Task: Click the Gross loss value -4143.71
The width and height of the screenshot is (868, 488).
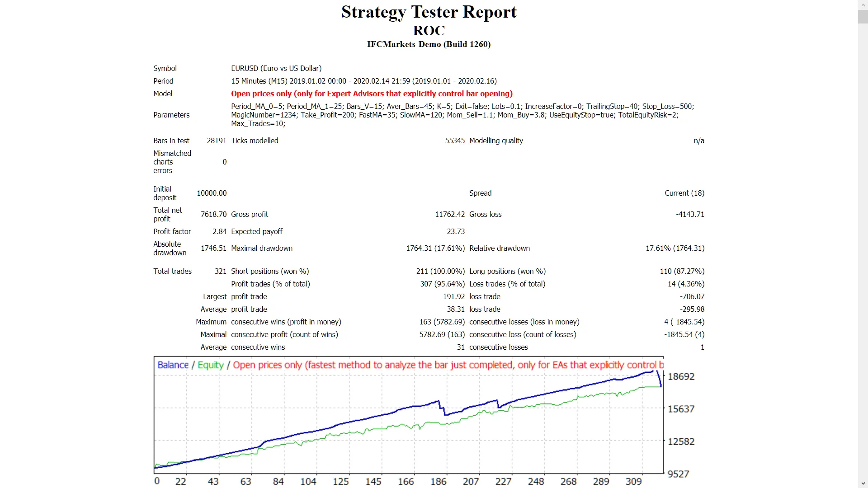Action: pos(690,214)
